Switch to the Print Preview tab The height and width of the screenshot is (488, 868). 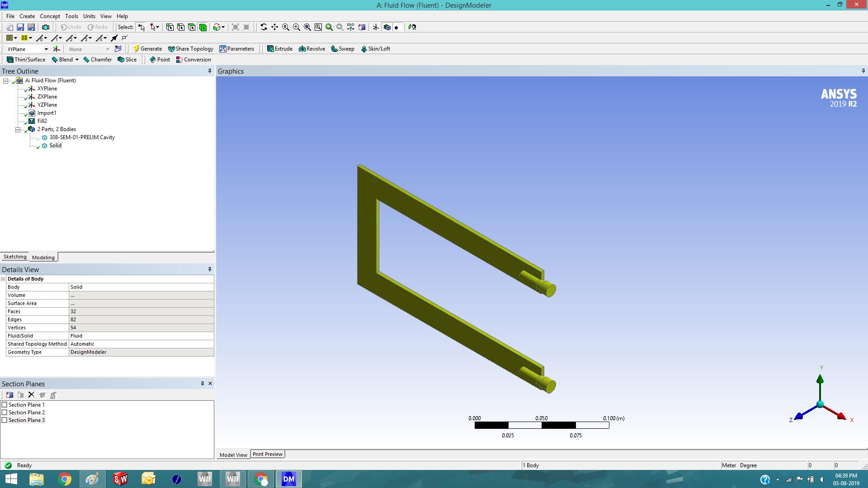267,454
